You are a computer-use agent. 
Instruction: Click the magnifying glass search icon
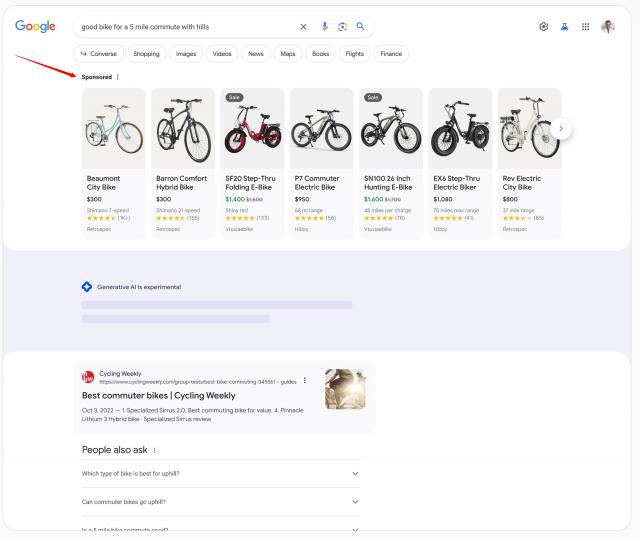360,26
